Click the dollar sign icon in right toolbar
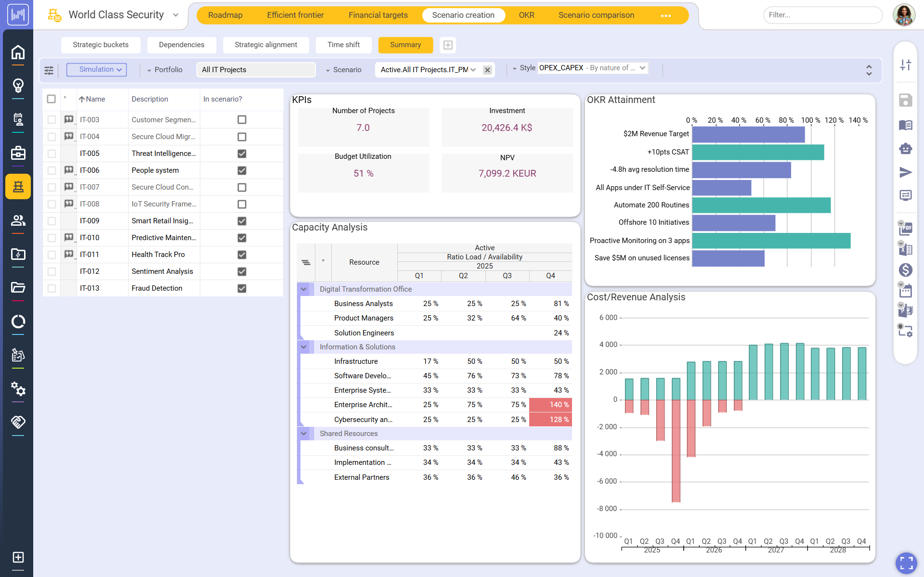 point(905,270)
